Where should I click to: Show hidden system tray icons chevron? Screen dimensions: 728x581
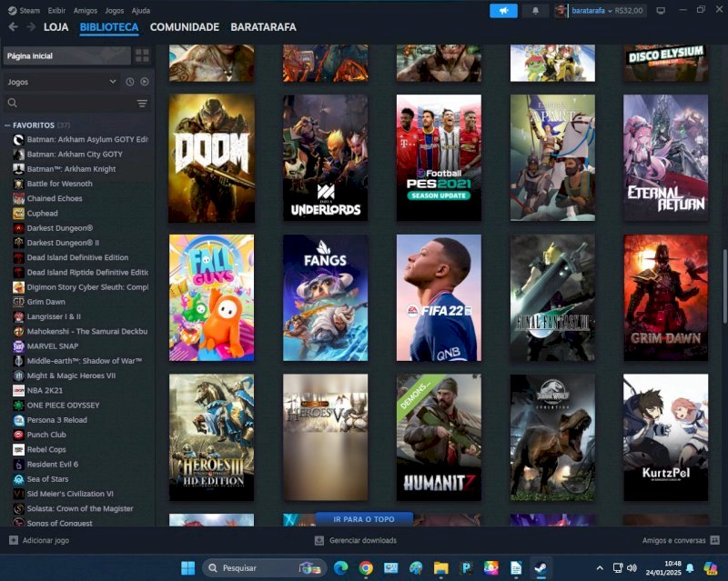[x=600, y=567]
